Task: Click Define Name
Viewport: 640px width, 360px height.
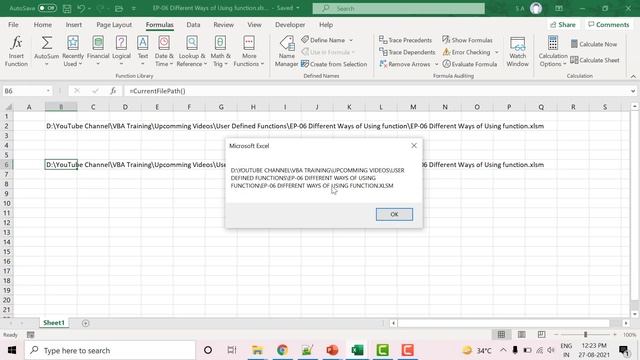Action: point(323,40)
